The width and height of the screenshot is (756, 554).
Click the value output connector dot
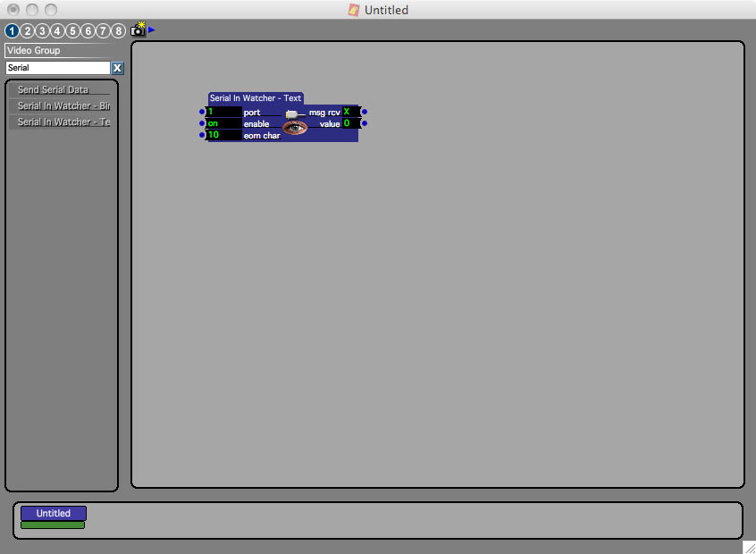365,123
